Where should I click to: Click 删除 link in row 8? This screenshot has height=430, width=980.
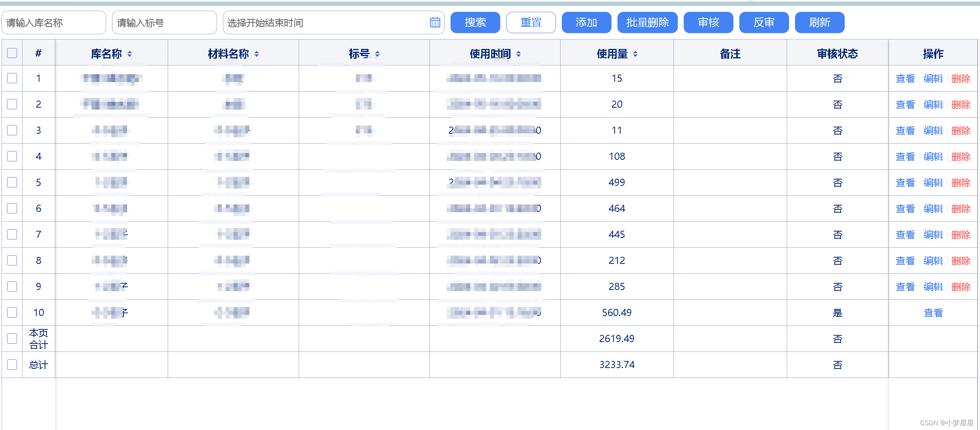pos(961,261)
